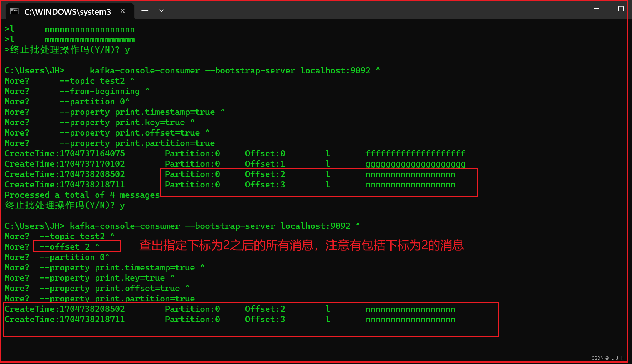
Task: Click the first kafka-console-consumer command line
Action: (x=192, y=70)
